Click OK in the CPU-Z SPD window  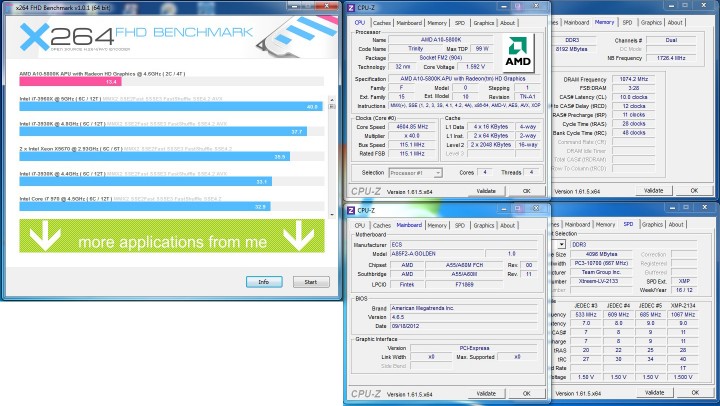coord(695,392)
